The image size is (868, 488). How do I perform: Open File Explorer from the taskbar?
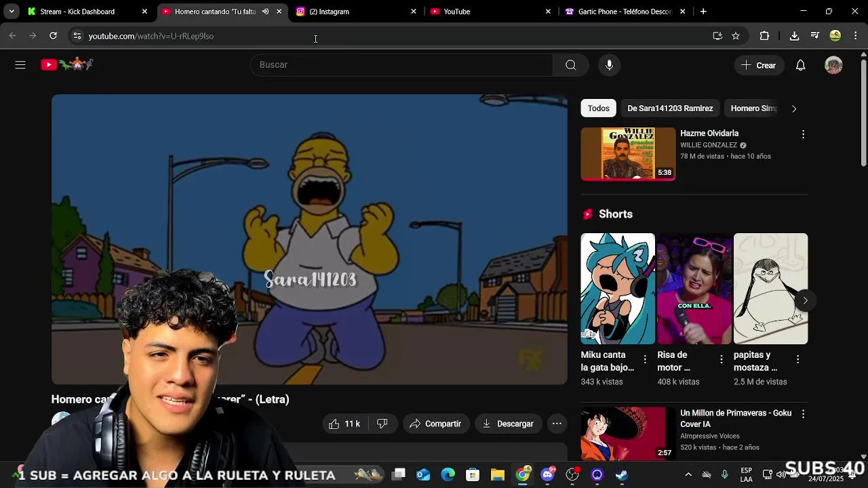tap(497, 474)
